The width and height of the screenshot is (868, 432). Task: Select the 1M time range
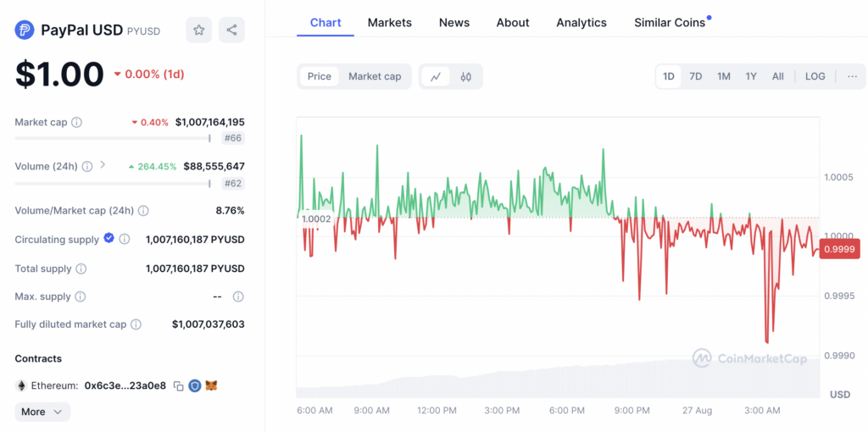point(724,76)
